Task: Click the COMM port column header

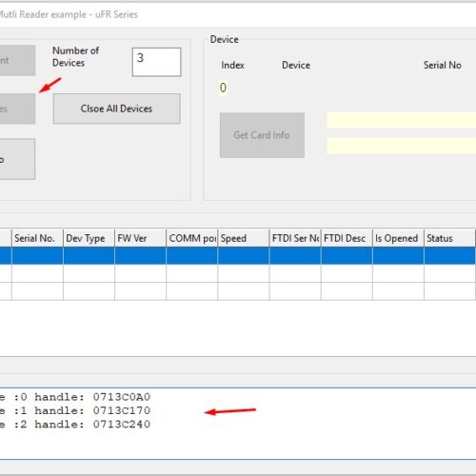Action: [x=192, y=238]
